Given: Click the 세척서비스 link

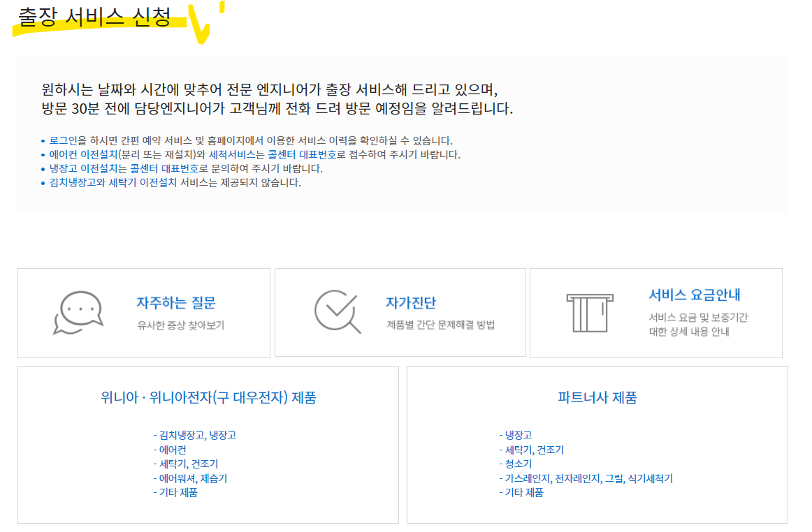Looking at the screenshot, I should [232, 155].
